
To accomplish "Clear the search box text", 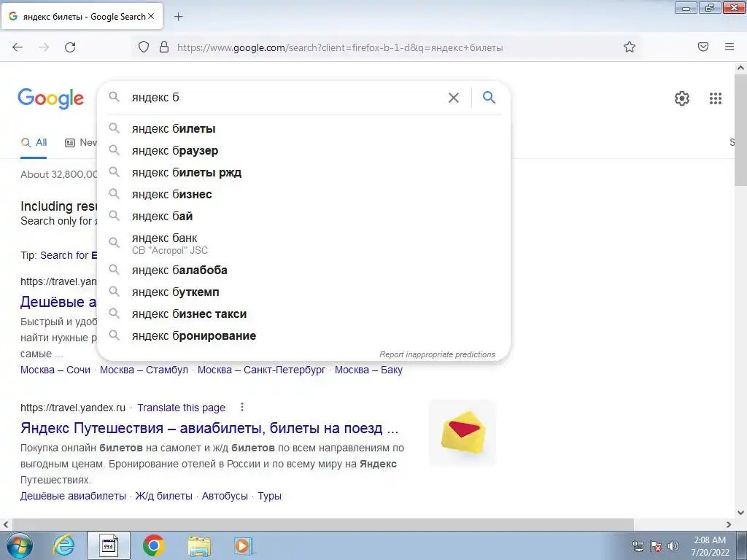I will (454, 98).
